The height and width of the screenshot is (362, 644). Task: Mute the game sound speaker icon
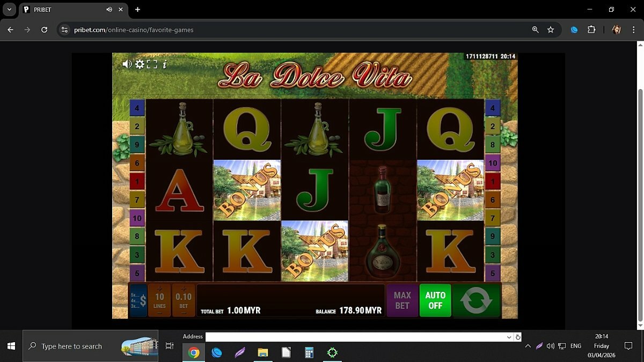pyautogui.click(x=127, y=64)
